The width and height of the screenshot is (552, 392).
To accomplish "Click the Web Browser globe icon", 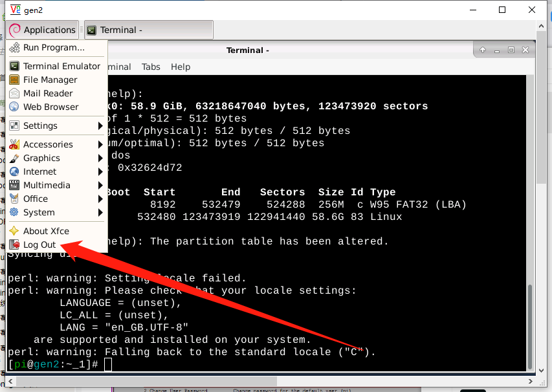I will click(x=14, y=107).
